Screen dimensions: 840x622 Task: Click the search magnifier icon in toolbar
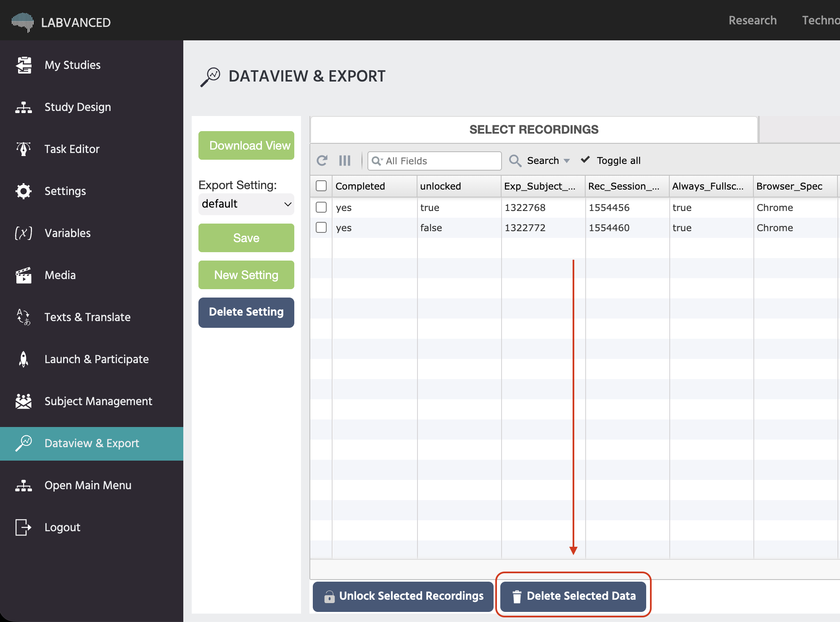pos(515,161)
